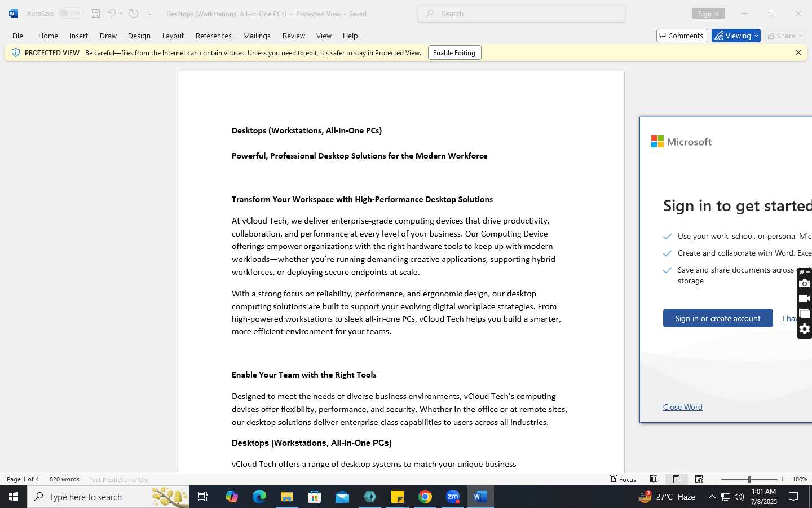Switch to Read Mode view icon

coord(654,479)
